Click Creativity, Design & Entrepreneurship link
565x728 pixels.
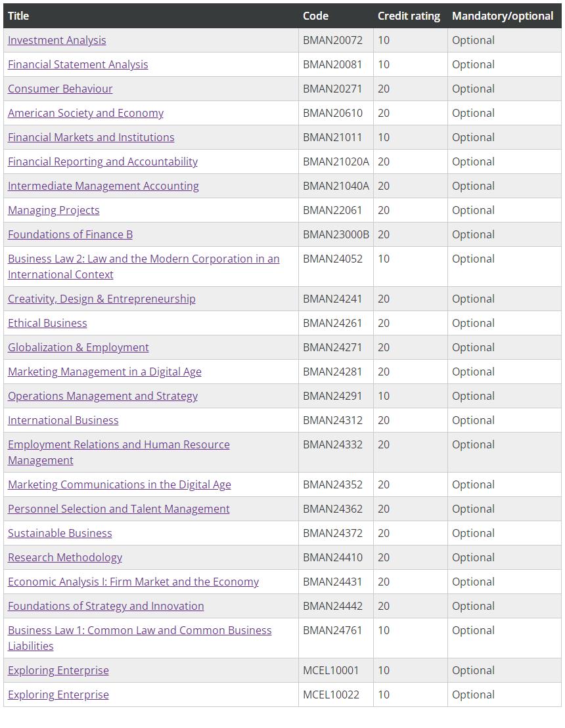[x=102, y=299]
